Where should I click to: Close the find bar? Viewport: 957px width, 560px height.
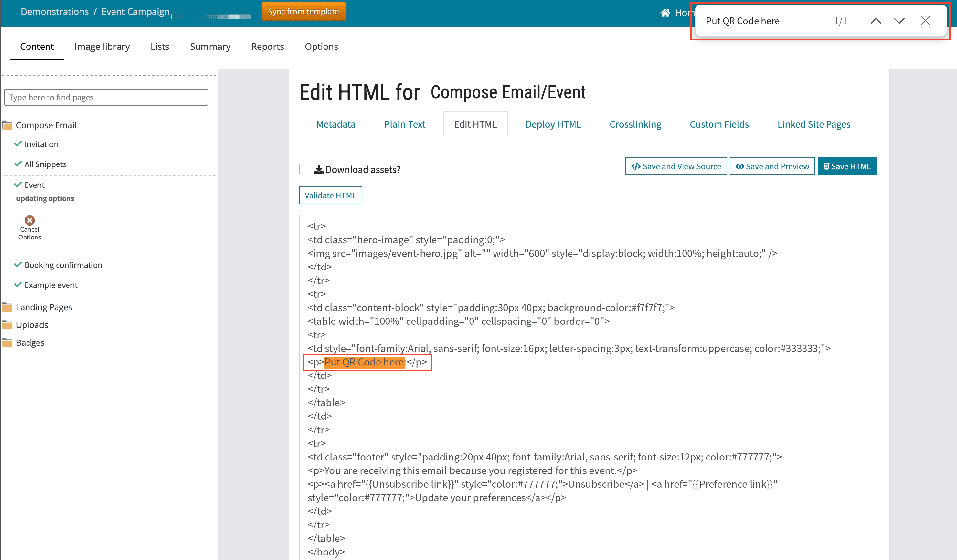pyautogui.click(x=925, y=21)
